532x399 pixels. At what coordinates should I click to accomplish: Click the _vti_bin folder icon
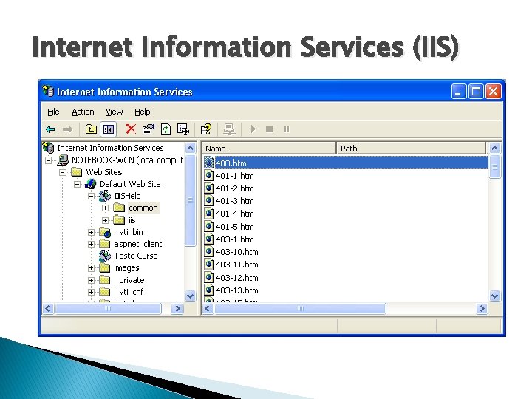pyautogui.click(x=105, y=233)
